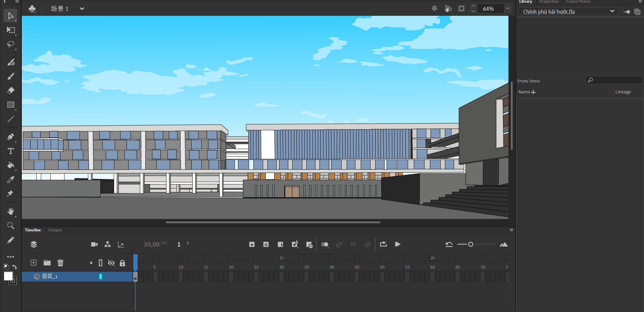This screenshot has height=312, width=644.
Task: Click the white fill color swatch
Action: tap(8, 276)
